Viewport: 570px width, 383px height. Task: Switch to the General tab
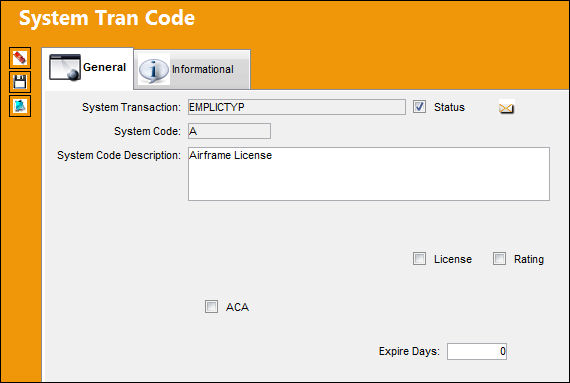(x=88, y=68)
